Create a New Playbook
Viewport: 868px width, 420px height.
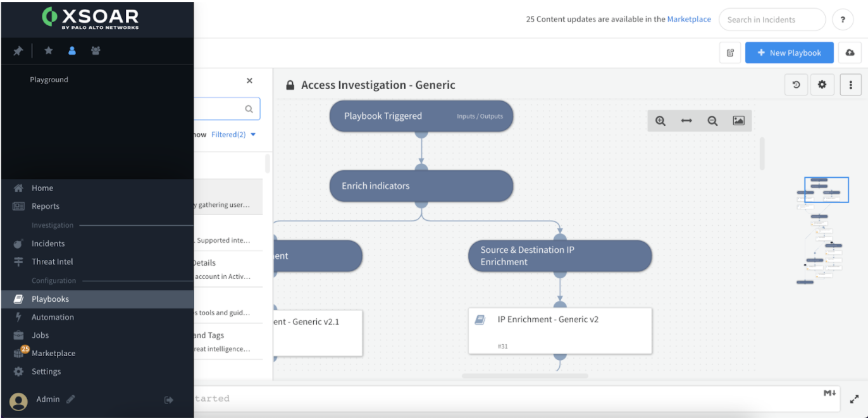tap(789, 53)
